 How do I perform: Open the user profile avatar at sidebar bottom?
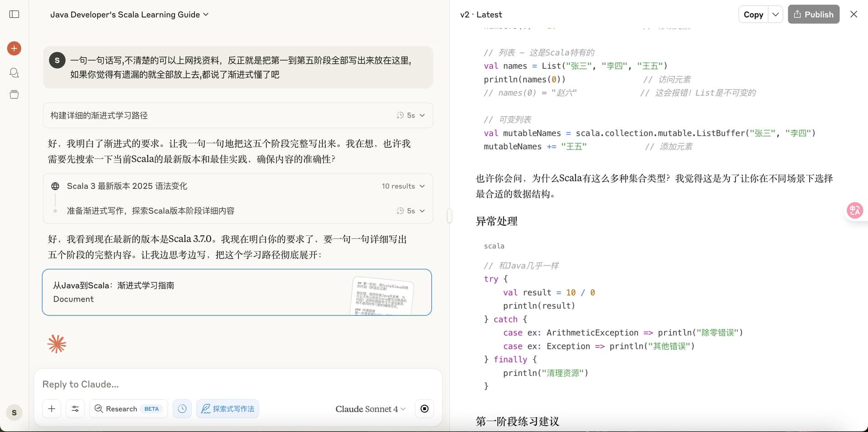tap(14, 413)
